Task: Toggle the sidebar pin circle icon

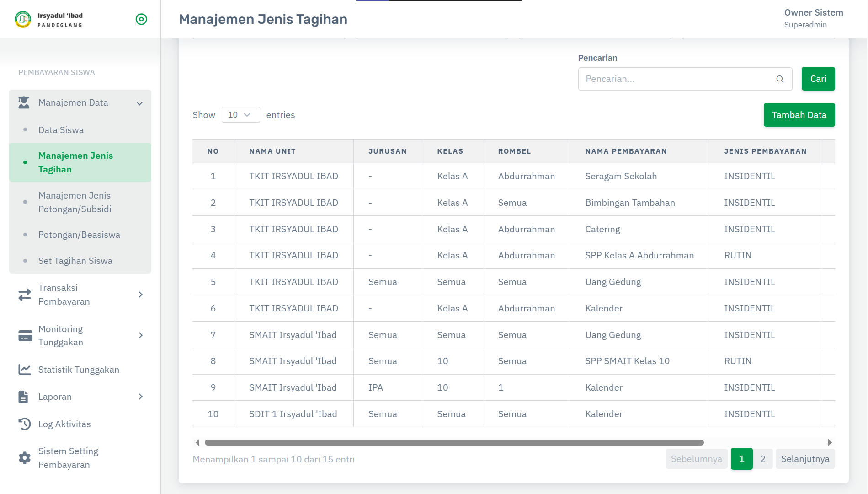Action: click(141, 19)
